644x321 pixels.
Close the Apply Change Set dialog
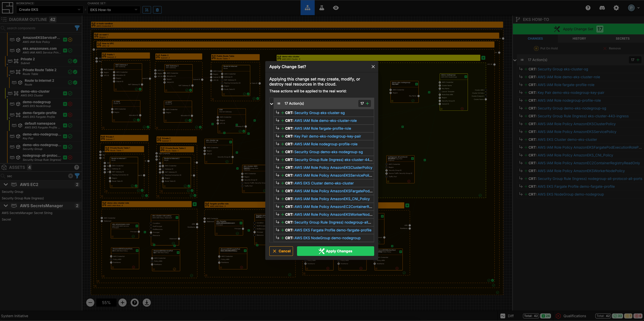click(x=373, y=67)
